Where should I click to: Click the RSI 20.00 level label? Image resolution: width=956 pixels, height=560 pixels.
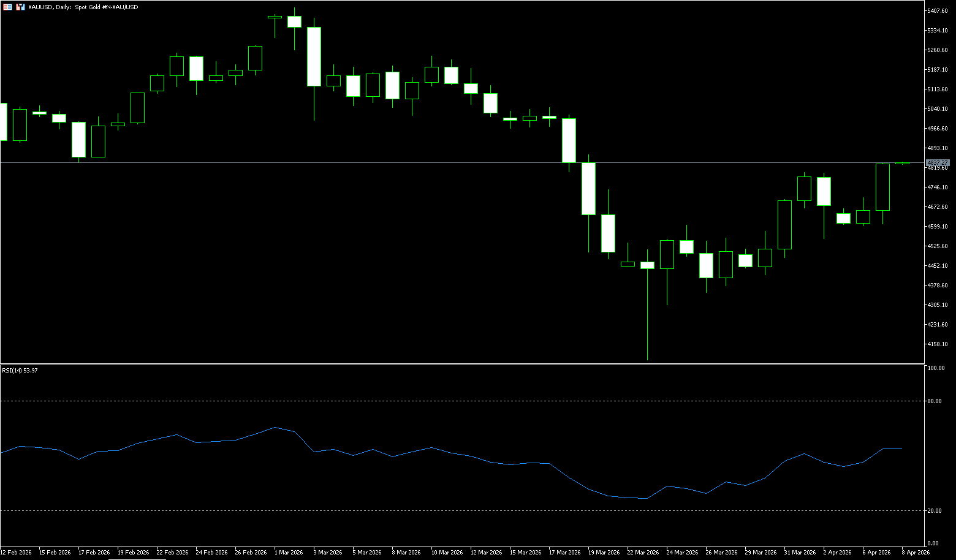(935, 511)
